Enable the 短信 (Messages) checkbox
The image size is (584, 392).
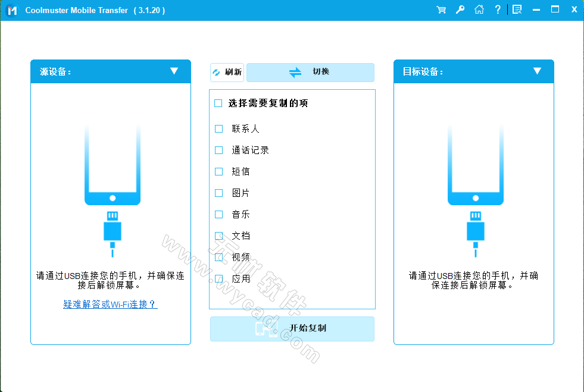[x=218, y=171]
